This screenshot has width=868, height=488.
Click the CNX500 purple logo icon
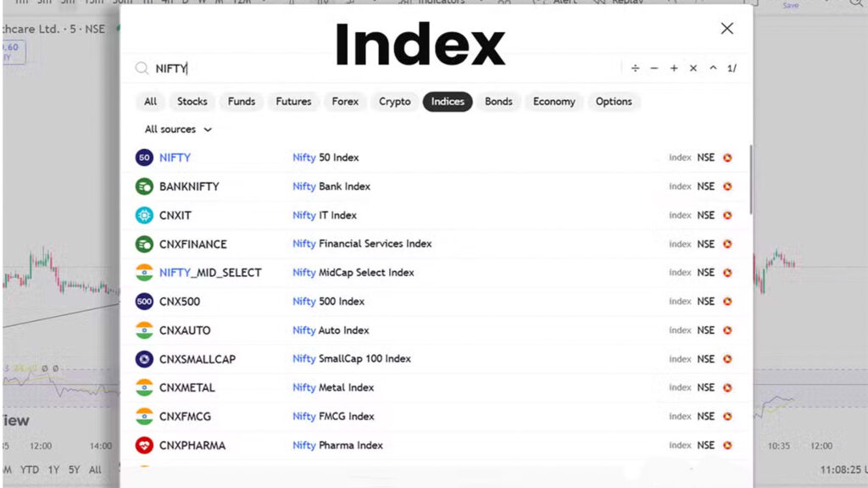tap(144, 302)
